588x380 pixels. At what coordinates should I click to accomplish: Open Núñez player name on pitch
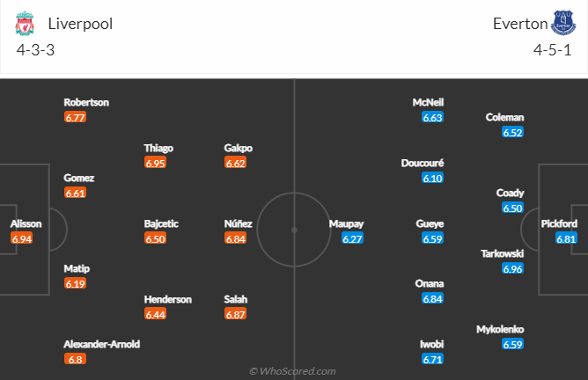[239, 223]
